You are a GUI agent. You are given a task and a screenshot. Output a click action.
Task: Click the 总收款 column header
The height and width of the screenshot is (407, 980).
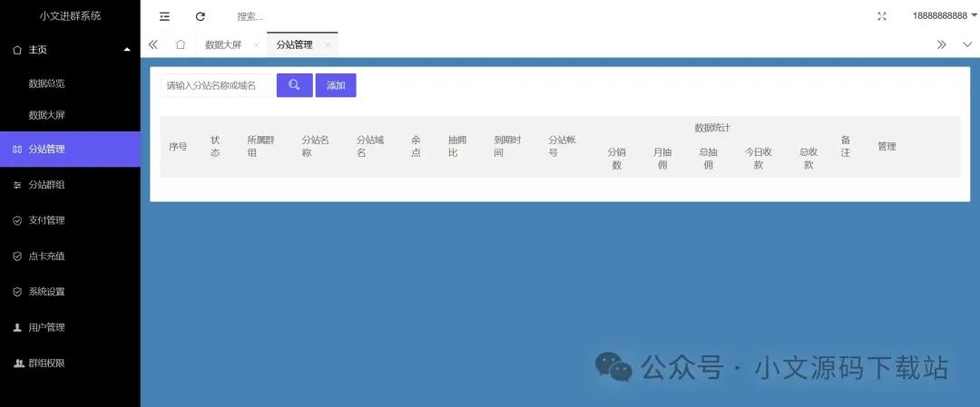808,159
